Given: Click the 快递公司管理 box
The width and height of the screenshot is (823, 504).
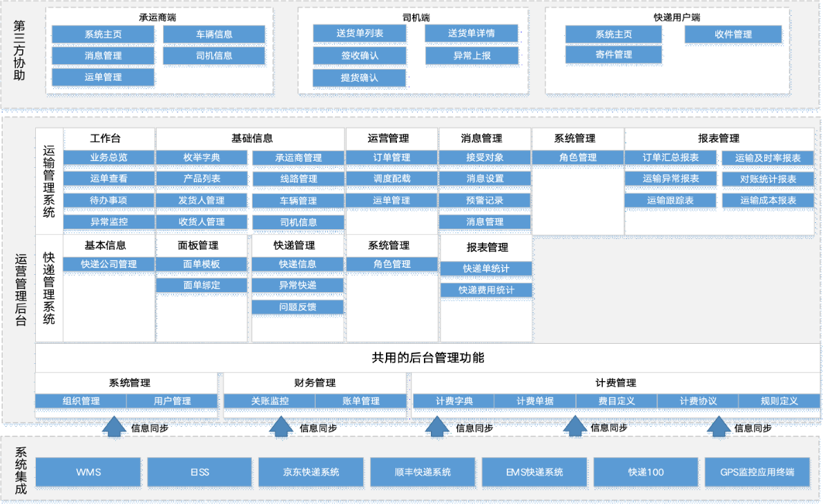Looking at the screenshot, I should point(108,264).
